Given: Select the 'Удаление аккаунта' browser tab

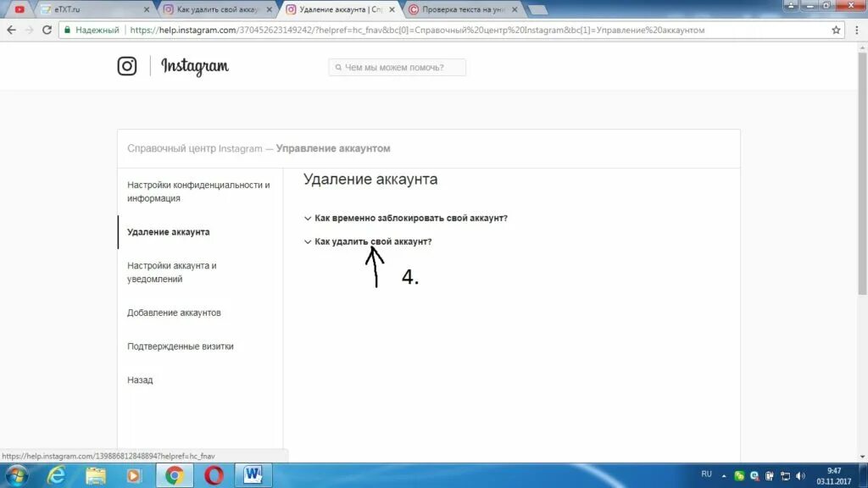Looking at the screenshot, I should tap(339, 9).
